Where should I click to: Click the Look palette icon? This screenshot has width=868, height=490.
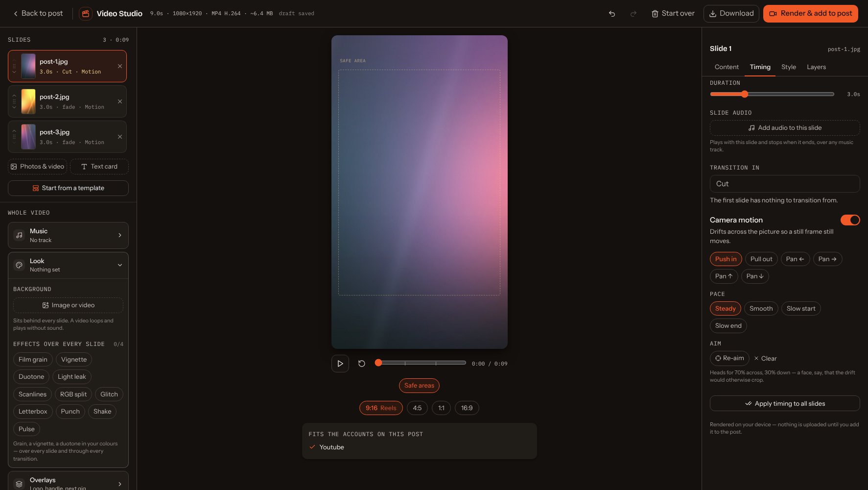click(19, 265)
